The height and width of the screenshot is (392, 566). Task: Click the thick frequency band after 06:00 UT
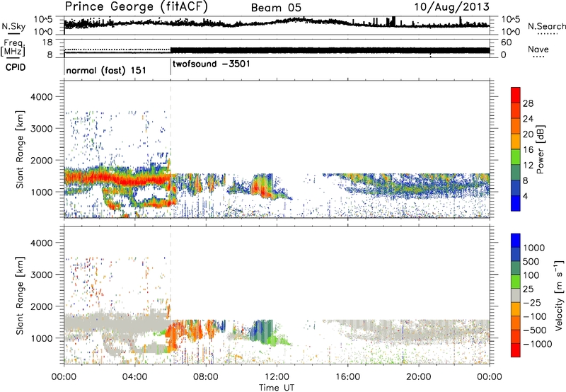330,50
